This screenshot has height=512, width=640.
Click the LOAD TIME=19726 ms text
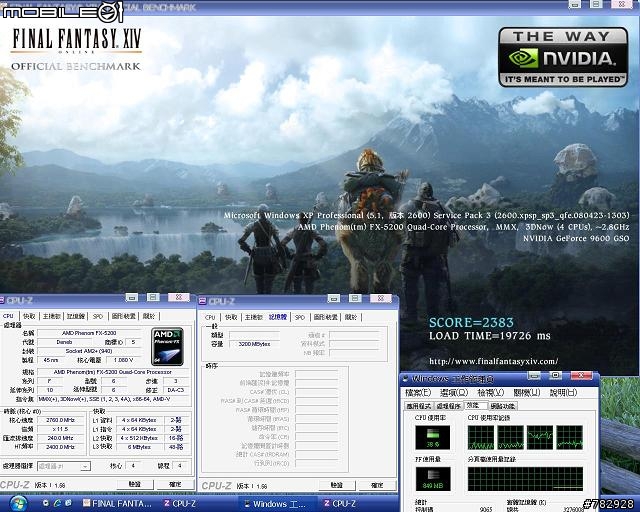pyautogui.click(x=490, y=336)
